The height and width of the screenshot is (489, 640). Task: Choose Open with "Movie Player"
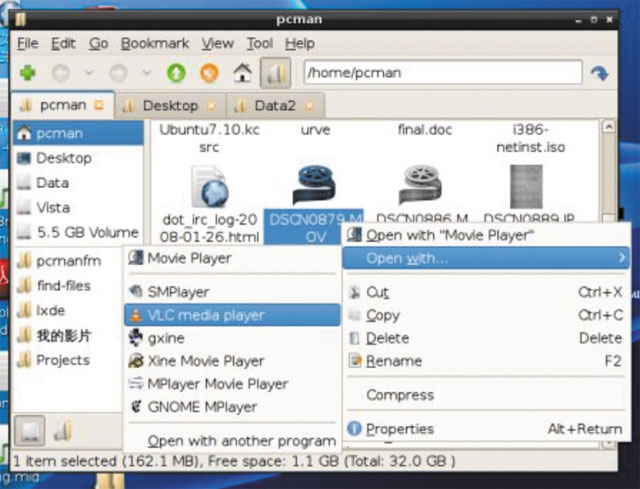coord(486,235)
